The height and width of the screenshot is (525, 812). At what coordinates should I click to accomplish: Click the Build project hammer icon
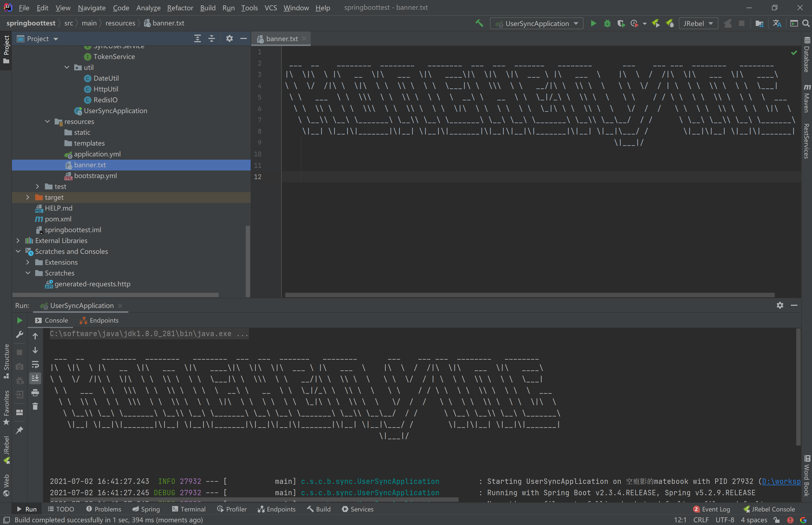479,23
